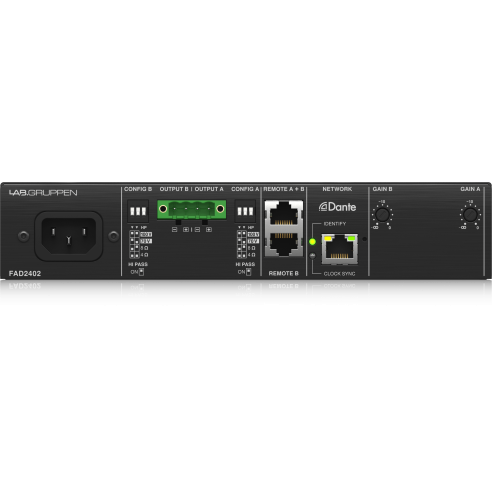Click the REMOTE B label
492x492 pixels.
(284, 273)
